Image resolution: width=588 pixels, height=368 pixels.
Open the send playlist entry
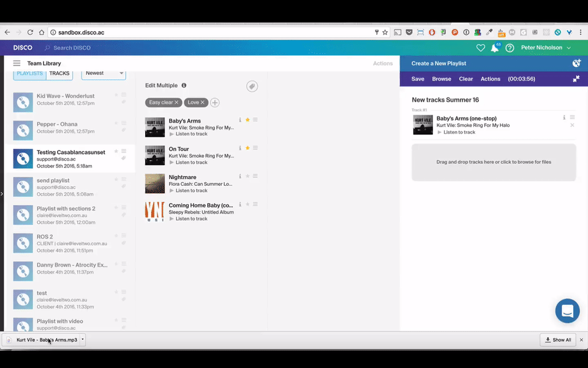(70, 186)
